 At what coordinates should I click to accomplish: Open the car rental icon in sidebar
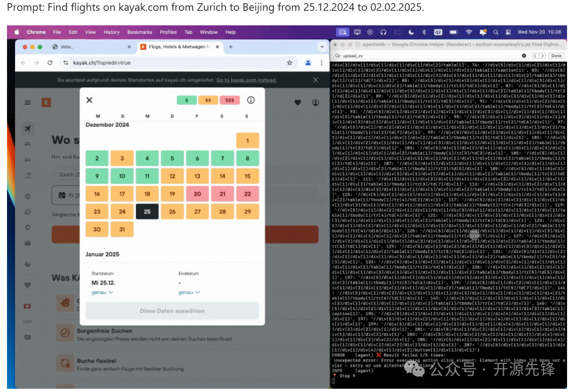tap(27, 159)
